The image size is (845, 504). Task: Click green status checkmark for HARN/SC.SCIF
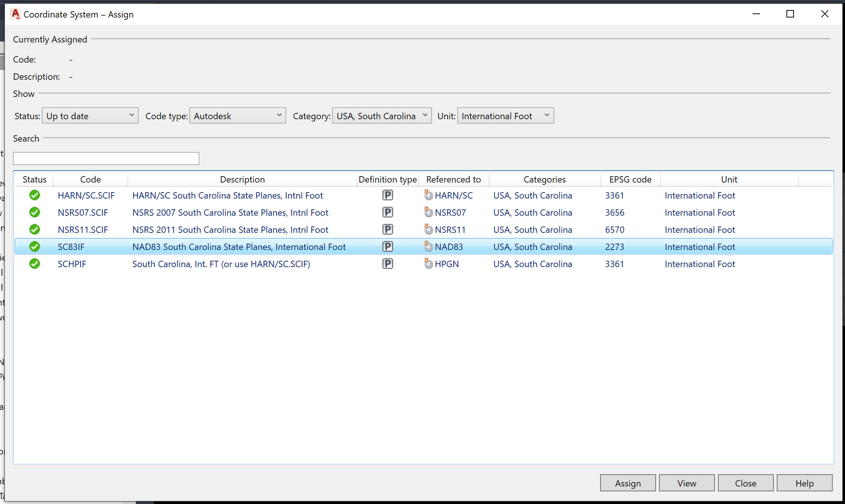point(35,195)
